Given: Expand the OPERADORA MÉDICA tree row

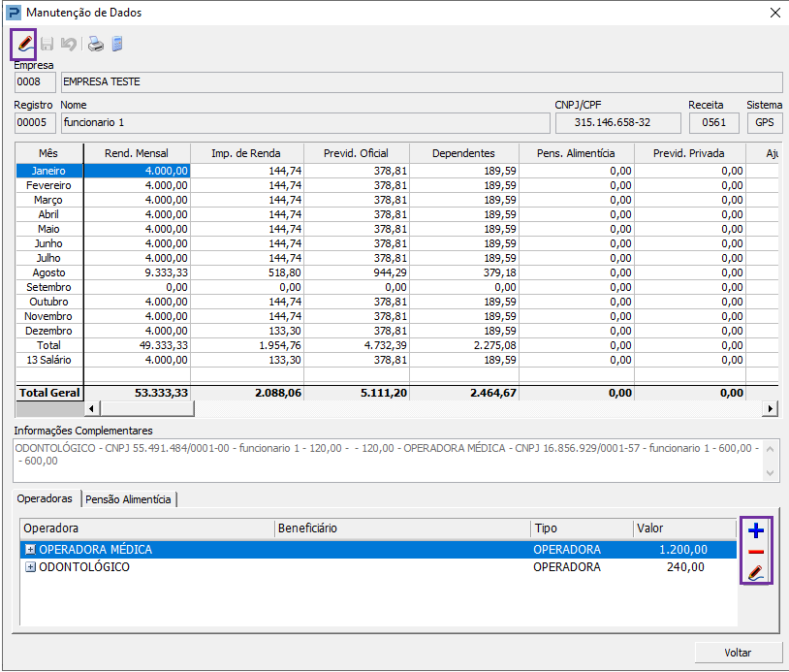Looking at the screenshot, I should pyautogui.click(x=30, y=550).
